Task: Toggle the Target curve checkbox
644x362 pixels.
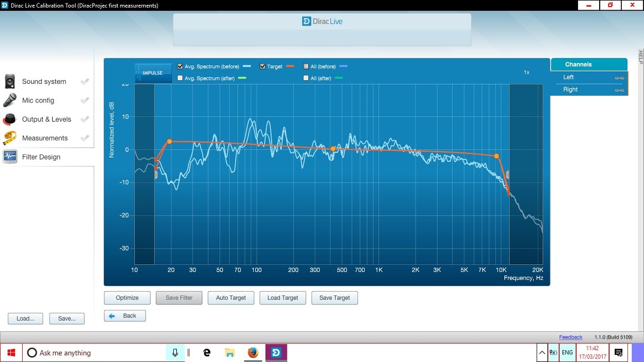Action: click(263, 67)
